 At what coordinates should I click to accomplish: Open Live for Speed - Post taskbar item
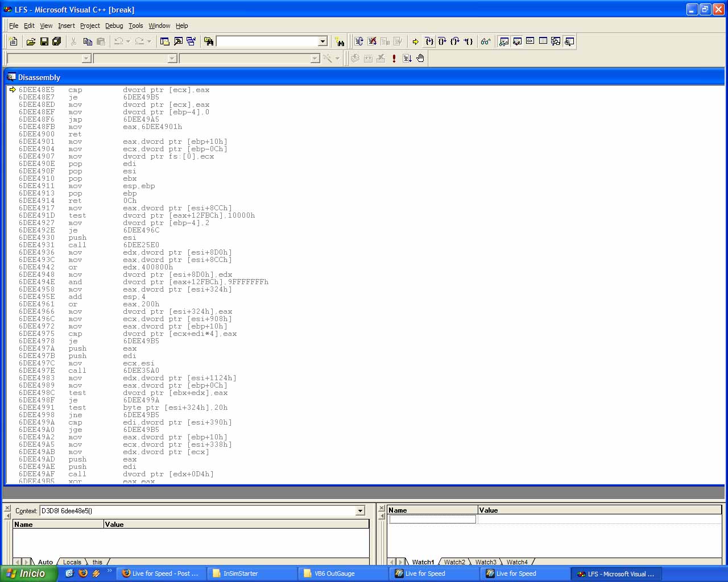coord(161,573)
